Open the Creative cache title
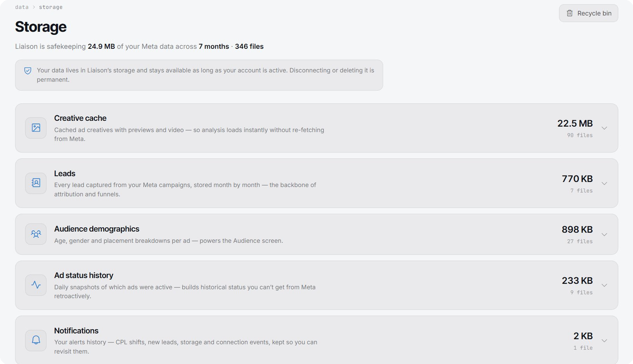Screen dimensions: 633x364 (x=80, y=118)
